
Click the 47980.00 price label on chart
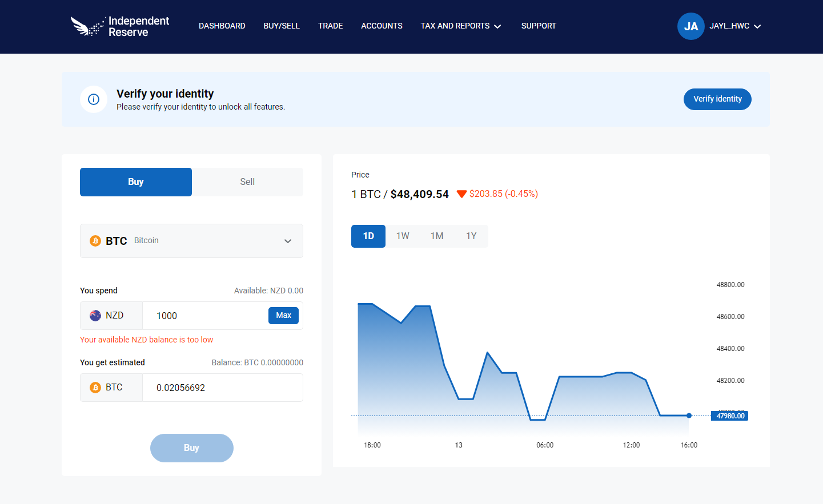click(729, 416)
